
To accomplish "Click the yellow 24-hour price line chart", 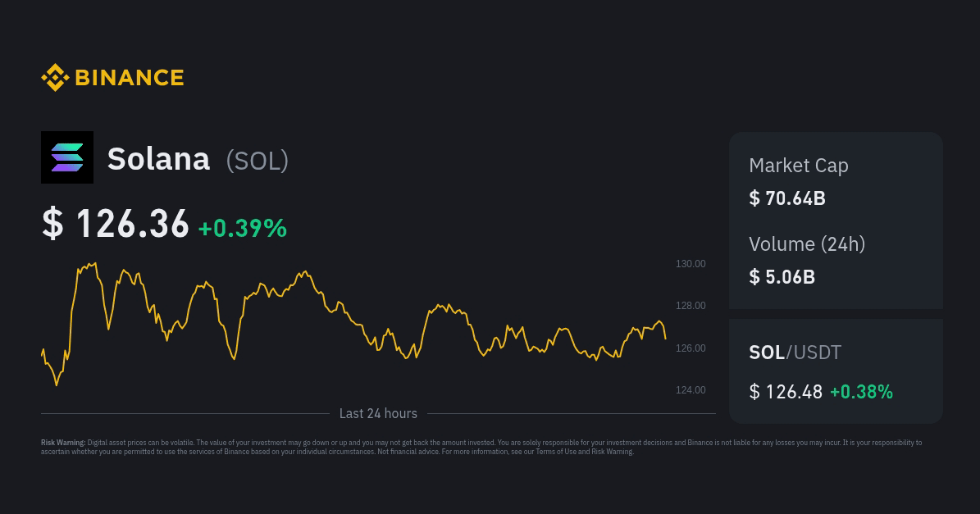I will [x=353, y=324].
